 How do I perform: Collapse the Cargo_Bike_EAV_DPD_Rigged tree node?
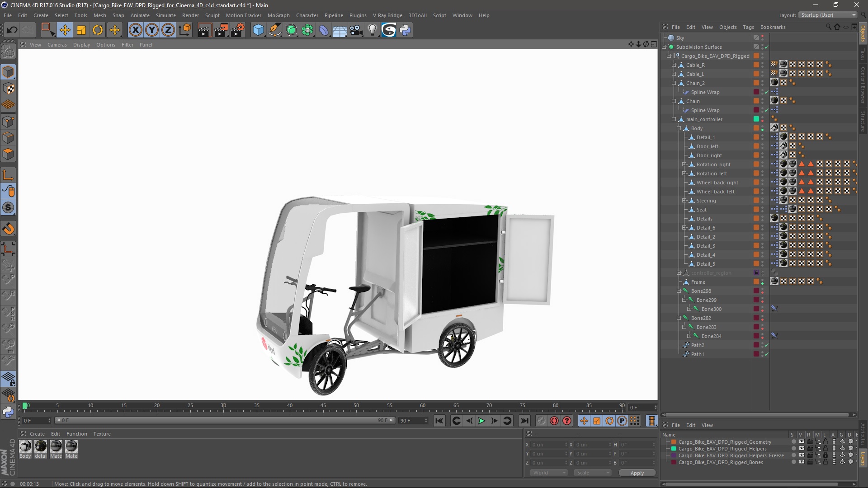(x=669, y=56)
